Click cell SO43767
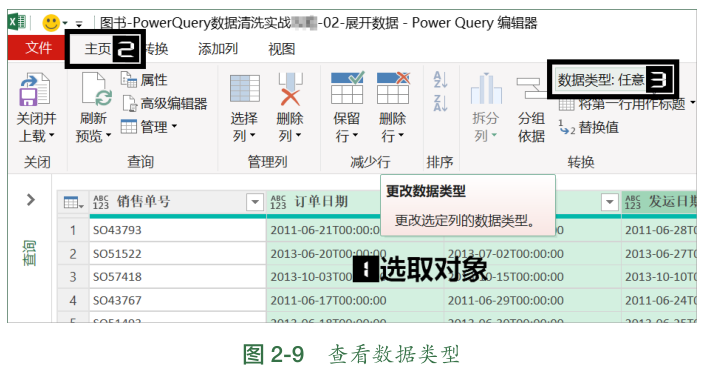This screenshot has height=369, width=711. (x=177, y=301)
